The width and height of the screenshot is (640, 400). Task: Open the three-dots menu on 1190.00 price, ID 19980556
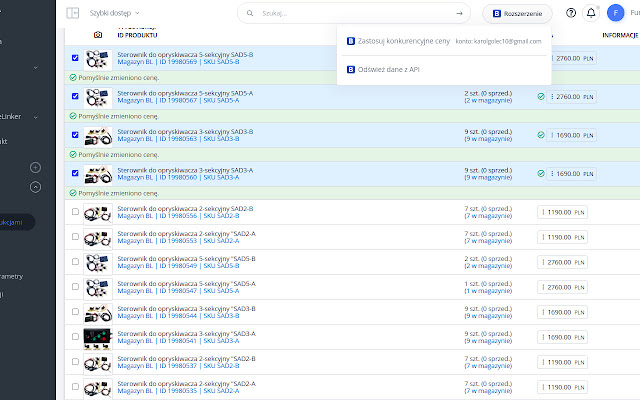click(x=543, y=212)
